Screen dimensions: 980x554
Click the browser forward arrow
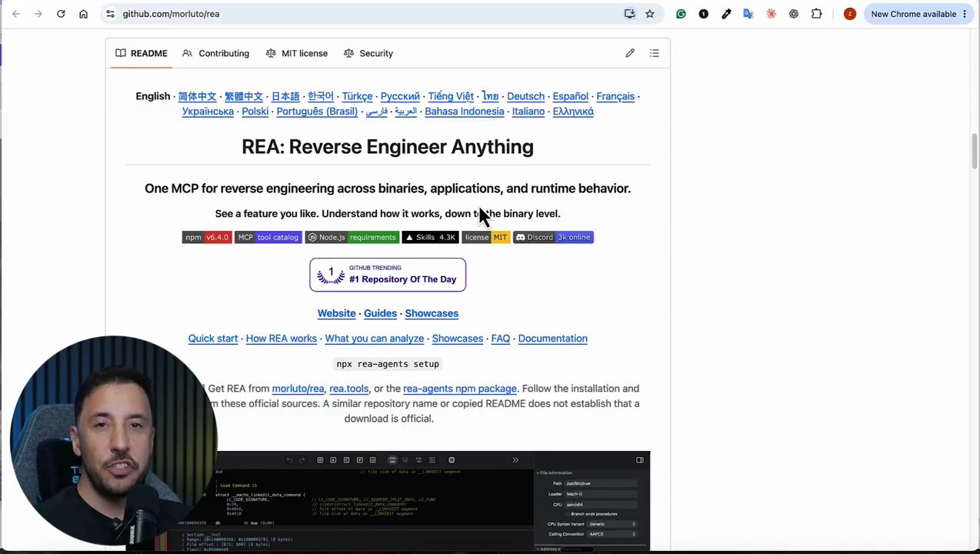tap(38, 14)
